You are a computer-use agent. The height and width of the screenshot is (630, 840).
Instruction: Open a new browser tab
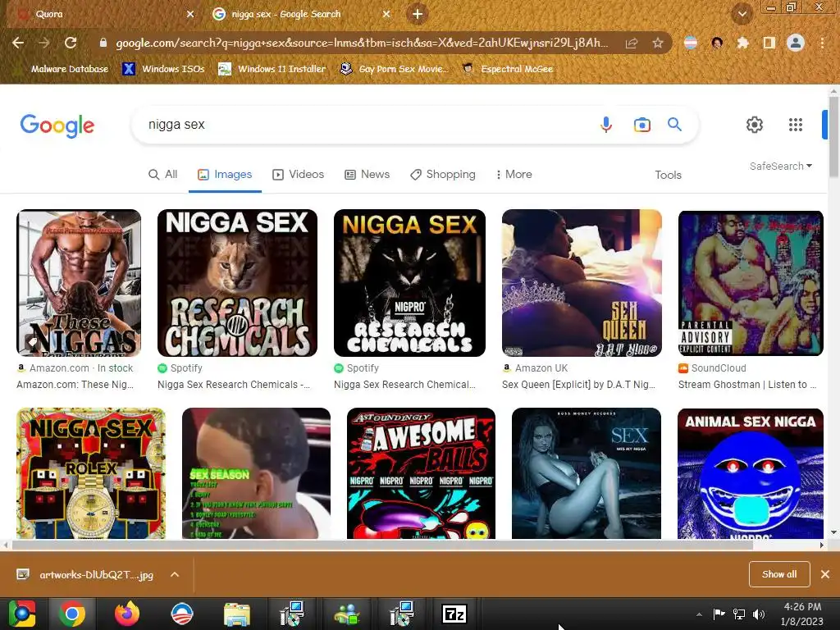tap(418, 14)
